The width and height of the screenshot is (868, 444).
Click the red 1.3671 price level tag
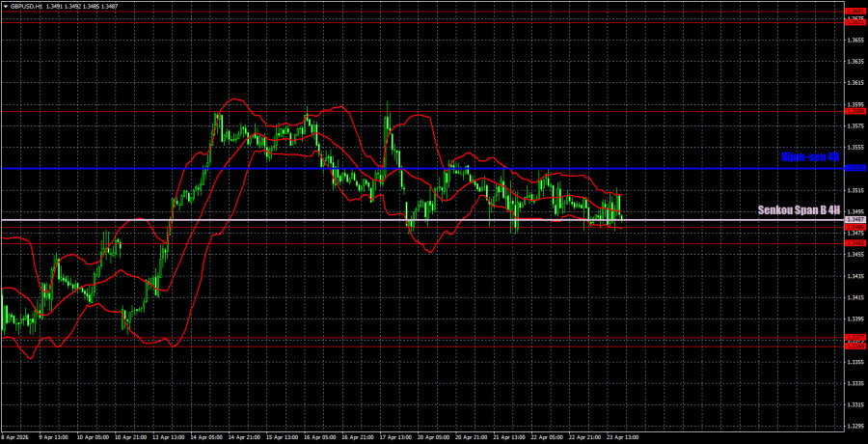[854, 21]
